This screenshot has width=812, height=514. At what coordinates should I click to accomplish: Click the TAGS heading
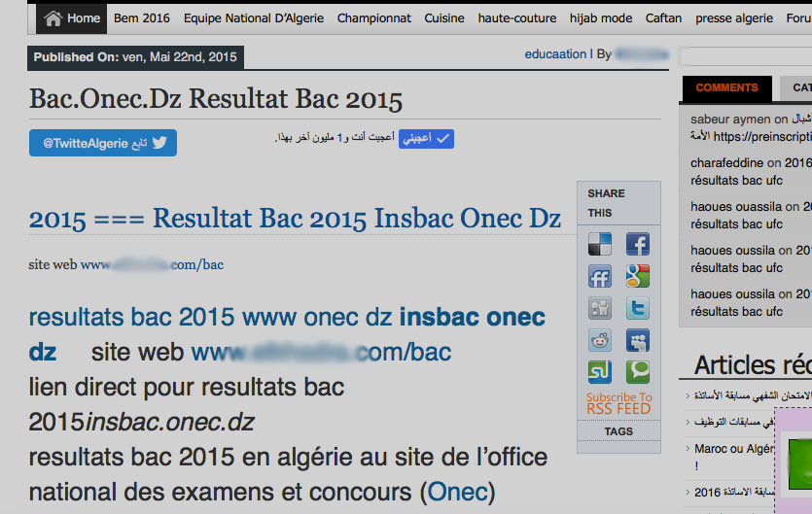coord(618,431)
